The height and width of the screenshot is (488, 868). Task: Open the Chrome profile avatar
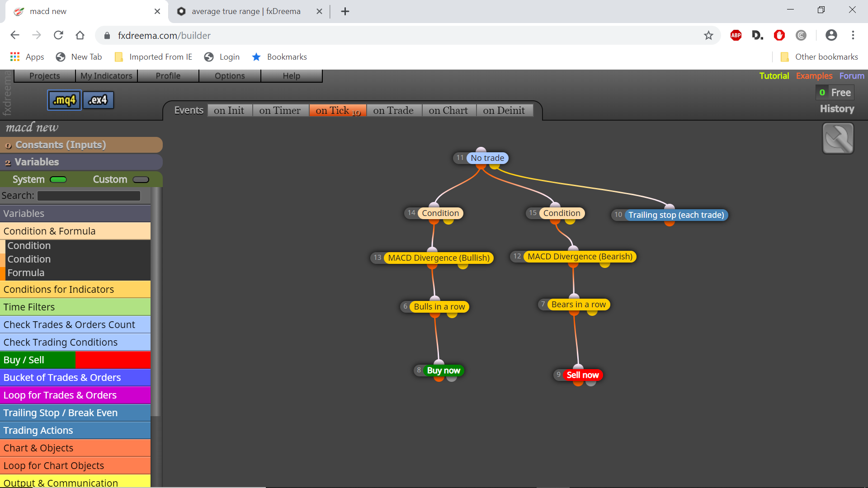831,35
